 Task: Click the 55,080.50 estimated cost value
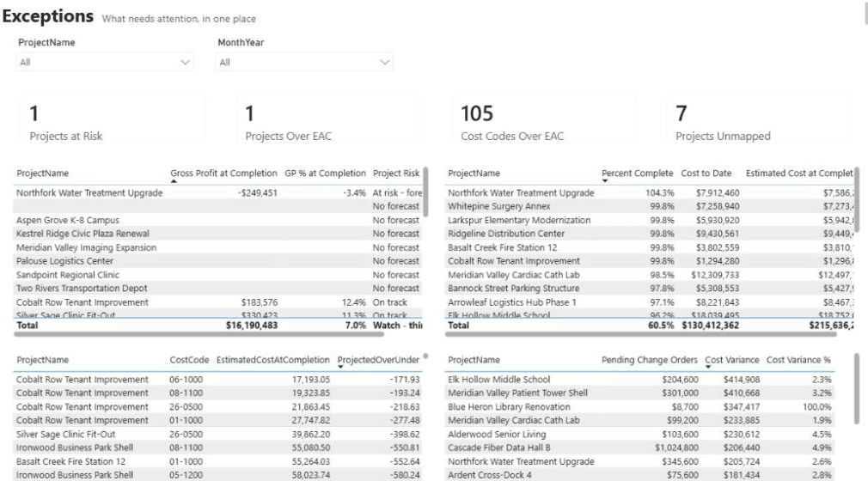tap(310, 448)
